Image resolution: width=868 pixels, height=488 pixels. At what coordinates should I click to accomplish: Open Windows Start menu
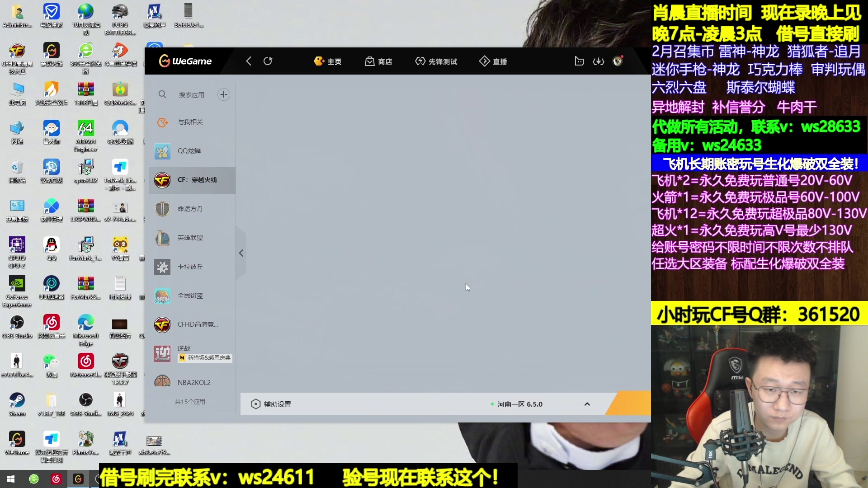11,479
